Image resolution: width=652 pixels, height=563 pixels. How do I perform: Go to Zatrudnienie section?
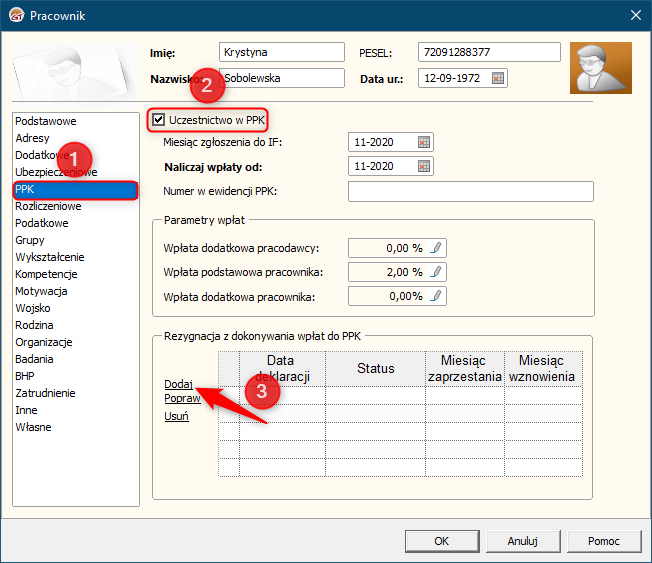[x=46, y=393]
